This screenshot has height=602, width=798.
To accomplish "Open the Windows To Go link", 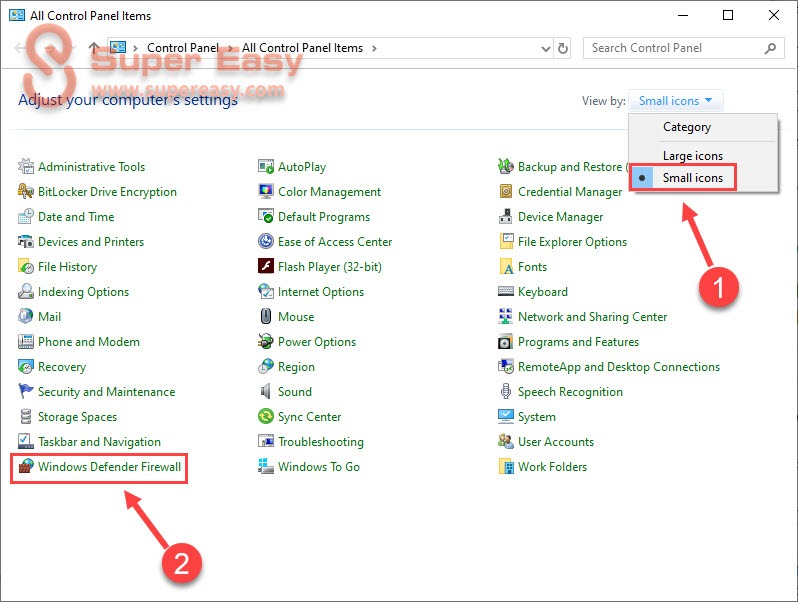I will click(x=319, y=467).
